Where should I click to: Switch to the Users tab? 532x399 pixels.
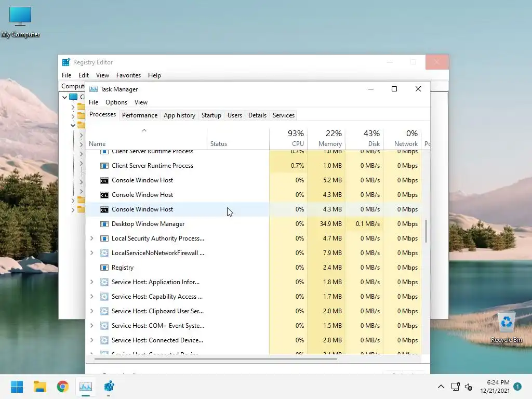[235, 115]
